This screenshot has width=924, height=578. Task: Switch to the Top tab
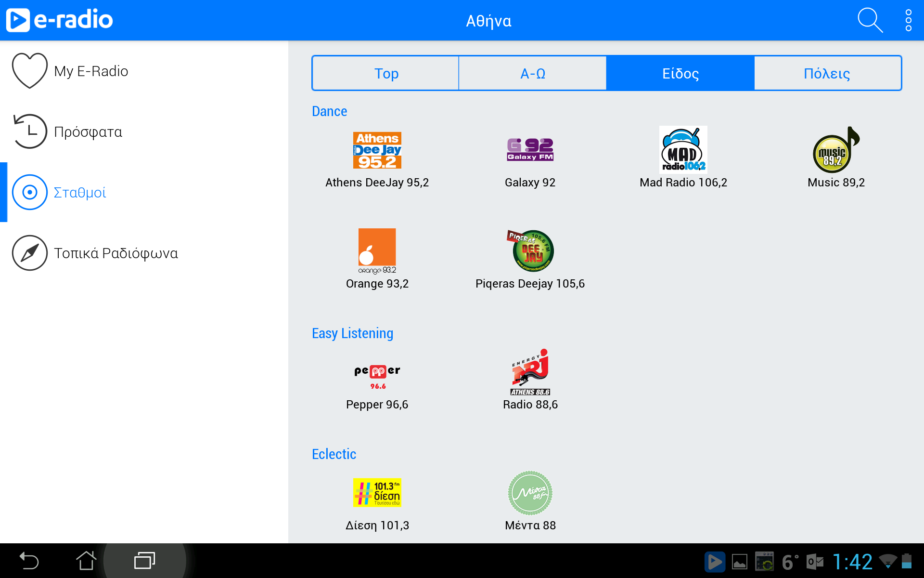pos(386,73)
